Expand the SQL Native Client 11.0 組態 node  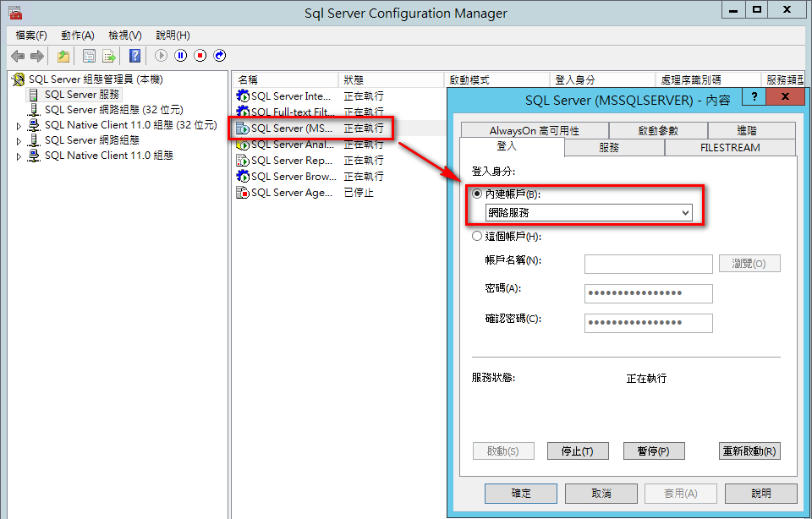click(x=19, y=156)
